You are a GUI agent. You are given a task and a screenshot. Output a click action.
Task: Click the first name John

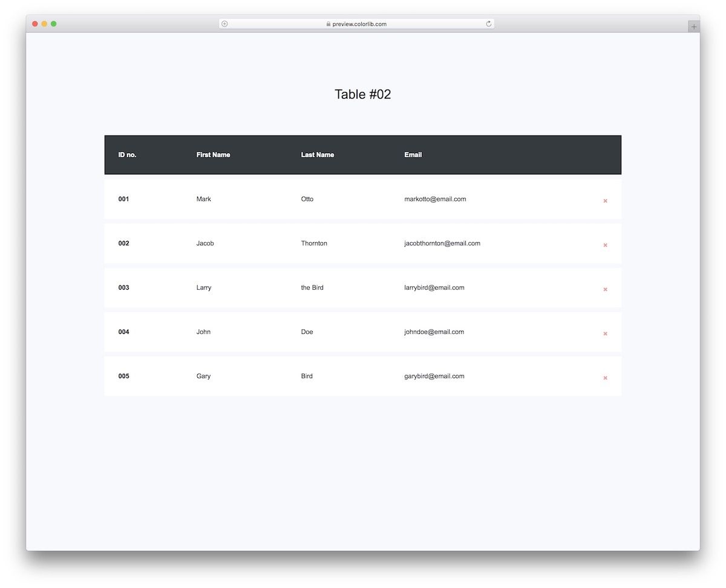pos(203,332)
